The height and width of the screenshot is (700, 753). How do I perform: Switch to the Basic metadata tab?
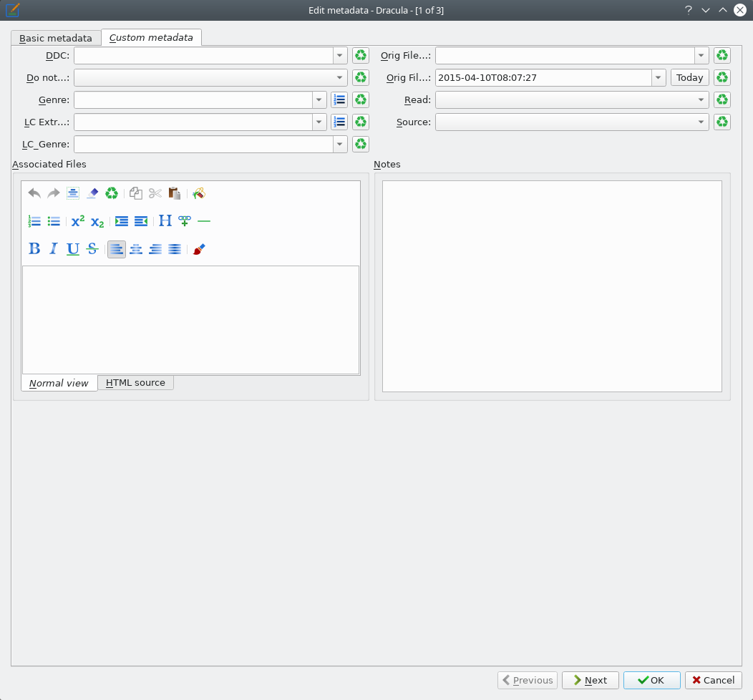coord(56,38)
